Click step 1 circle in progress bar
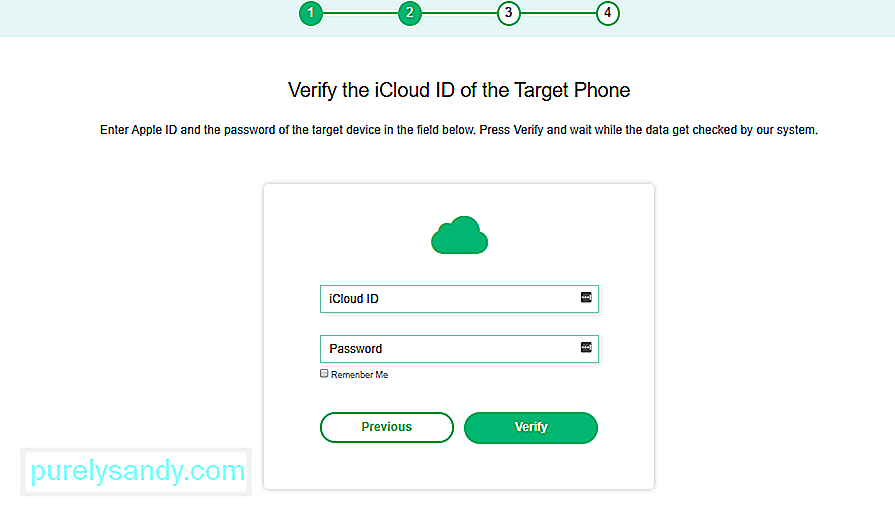Viewport: 895px width, 508px height. click(x=311, y=13)
